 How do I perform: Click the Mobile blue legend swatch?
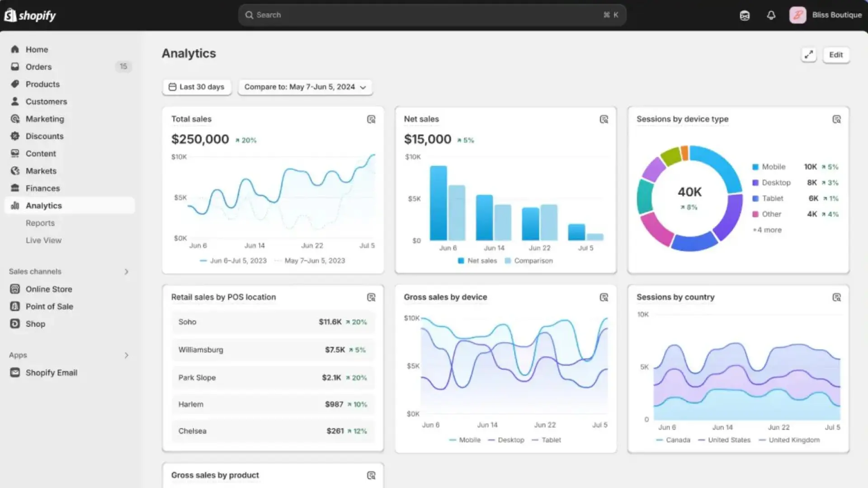pyautogui.click(x=755, y=167)
